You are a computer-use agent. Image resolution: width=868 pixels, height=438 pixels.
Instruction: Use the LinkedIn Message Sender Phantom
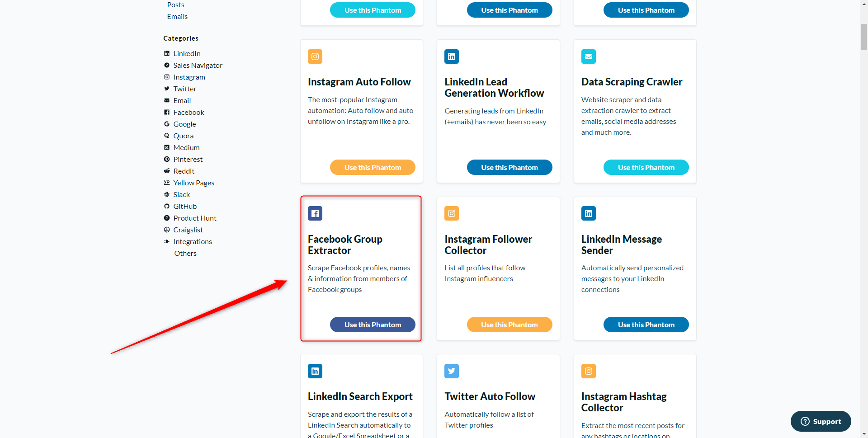[x=646, y=325]
